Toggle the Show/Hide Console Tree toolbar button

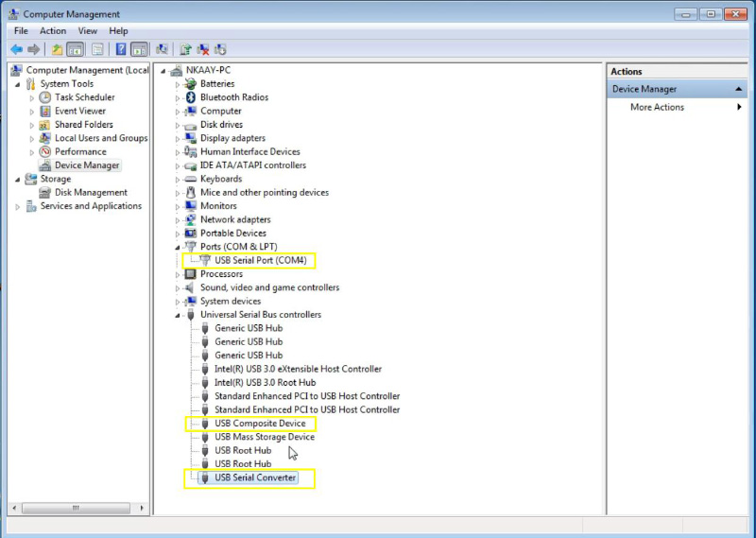(76, 49)
